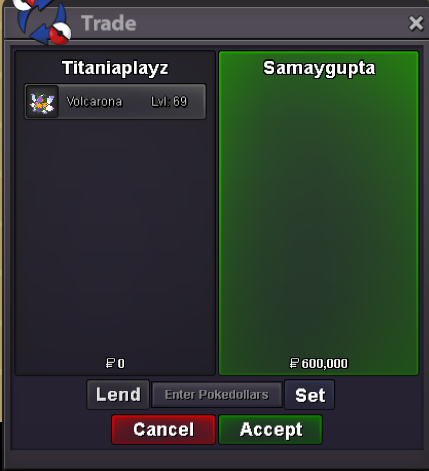Accept the trade offer
429x471 pixels.
pyautogui.click(x=270, y=429)
